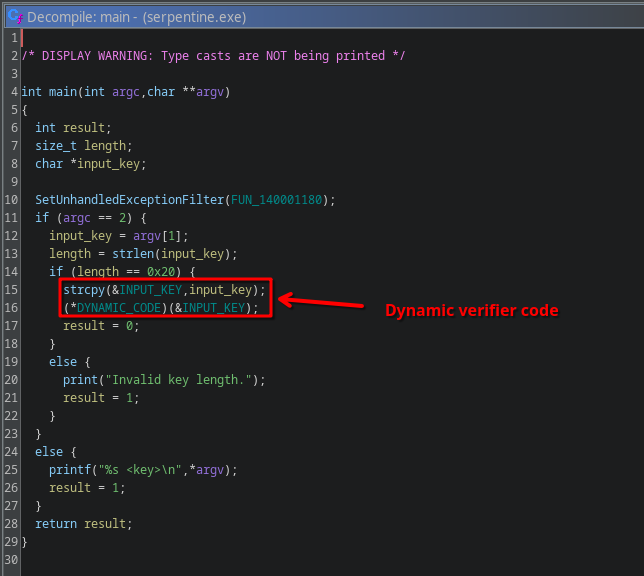The height and width of the screenshot is (576, 644).
Task: Click 'result = 0;' on line 17
Action: click(101, 326)
